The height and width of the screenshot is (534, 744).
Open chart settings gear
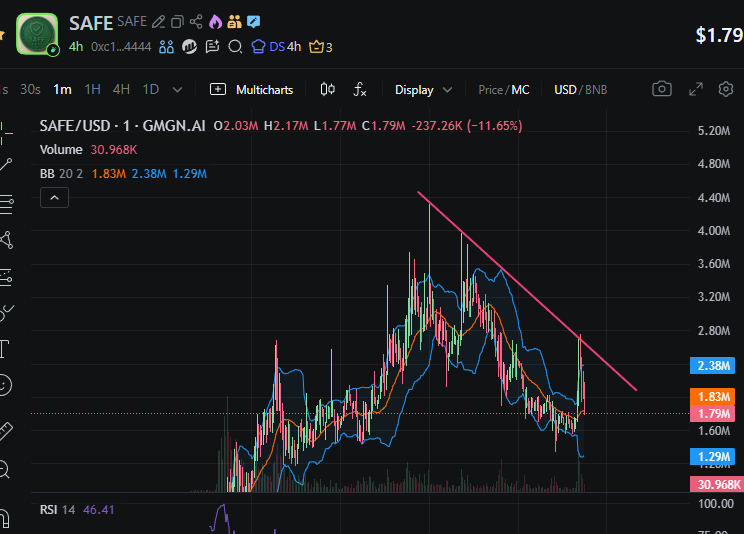pos(727,89)
